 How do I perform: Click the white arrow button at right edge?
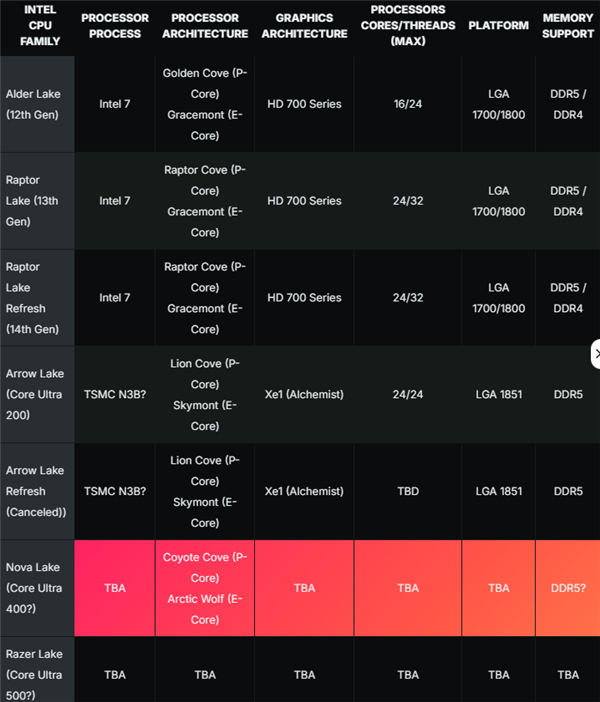(x=596, y=354)
